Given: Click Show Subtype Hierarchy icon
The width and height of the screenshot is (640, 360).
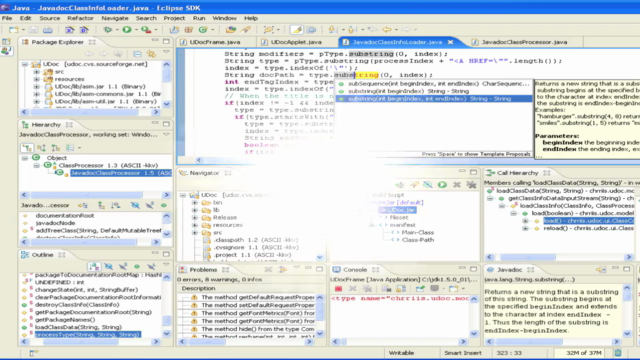Looking at the screenshot, I should (56, 148).
